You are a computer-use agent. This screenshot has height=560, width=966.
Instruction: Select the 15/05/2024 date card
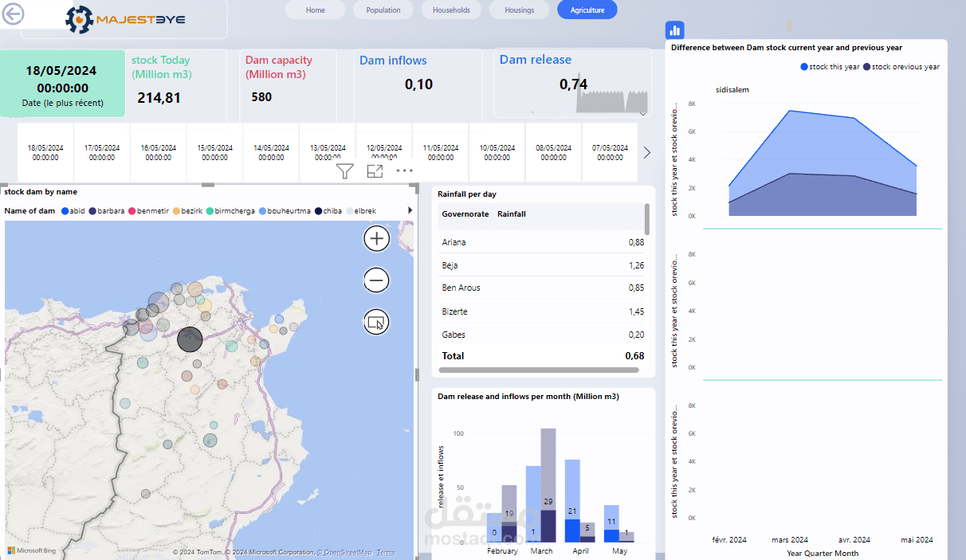coord(214,152)
